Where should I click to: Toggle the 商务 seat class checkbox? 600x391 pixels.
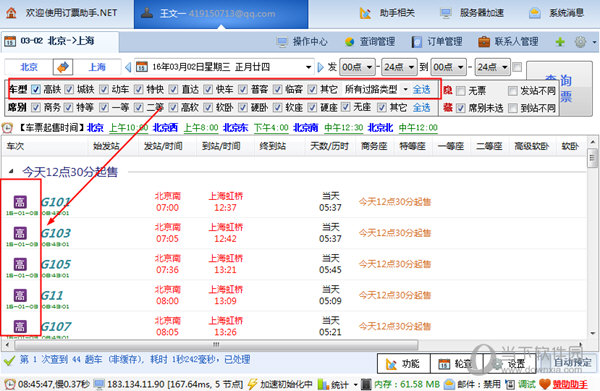point(36,108)
